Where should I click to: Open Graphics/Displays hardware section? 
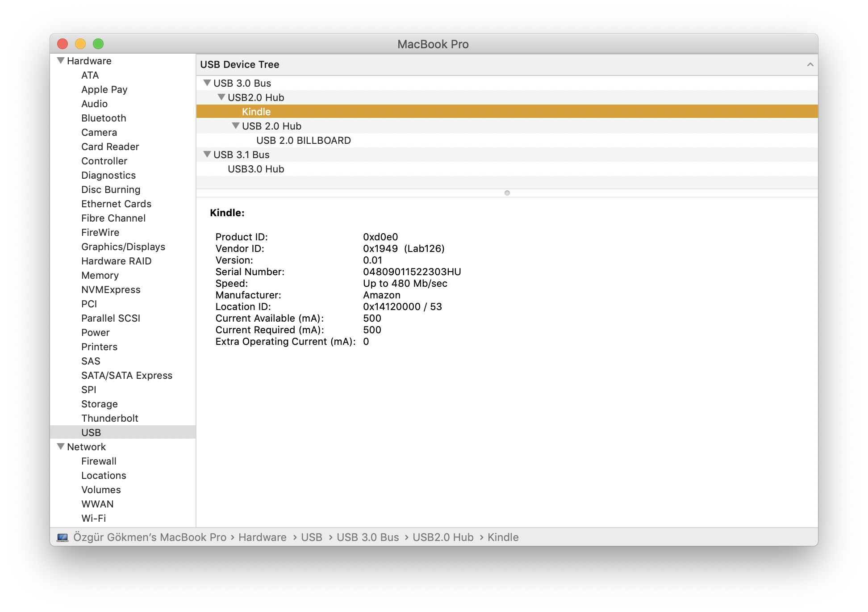click(x=123, y=247)
